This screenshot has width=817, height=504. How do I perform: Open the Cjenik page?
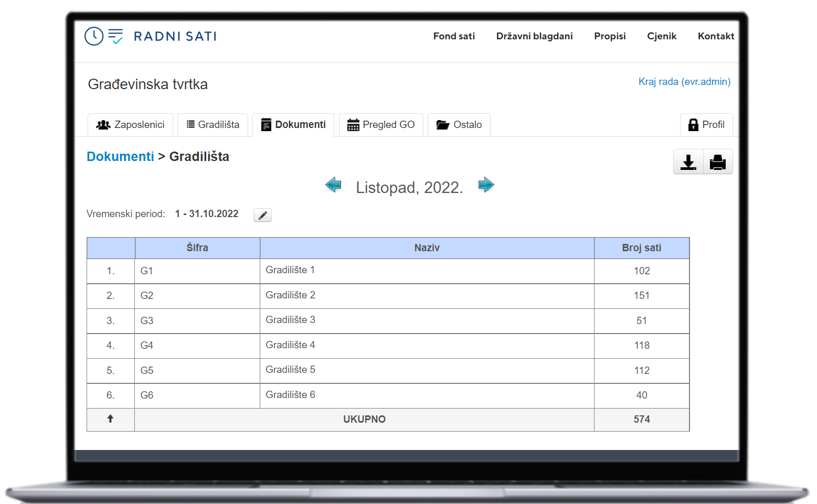662,36
